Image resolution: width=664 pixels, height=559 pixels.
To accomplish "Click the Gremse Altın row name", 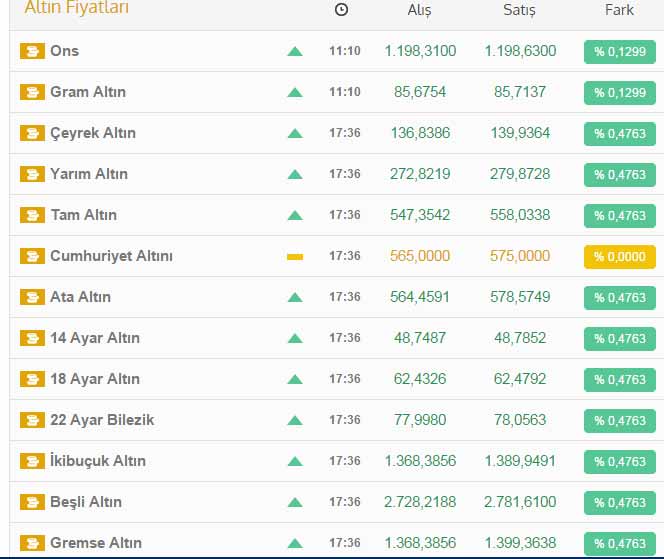I will (x=96, y=543).
